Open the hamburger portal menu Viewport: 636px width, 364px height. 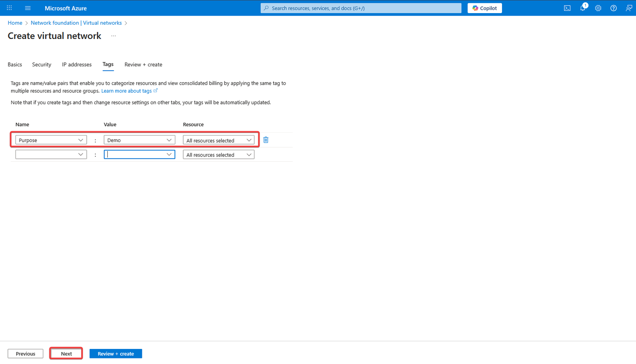coord(28,8)
